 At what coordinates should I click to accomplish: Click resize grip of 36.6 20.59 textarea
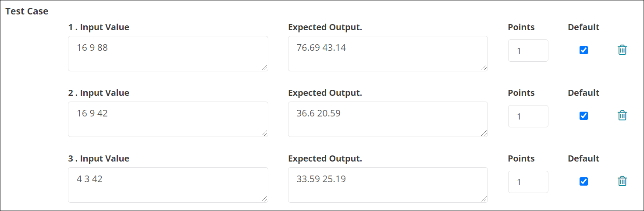tap(484, 134)
